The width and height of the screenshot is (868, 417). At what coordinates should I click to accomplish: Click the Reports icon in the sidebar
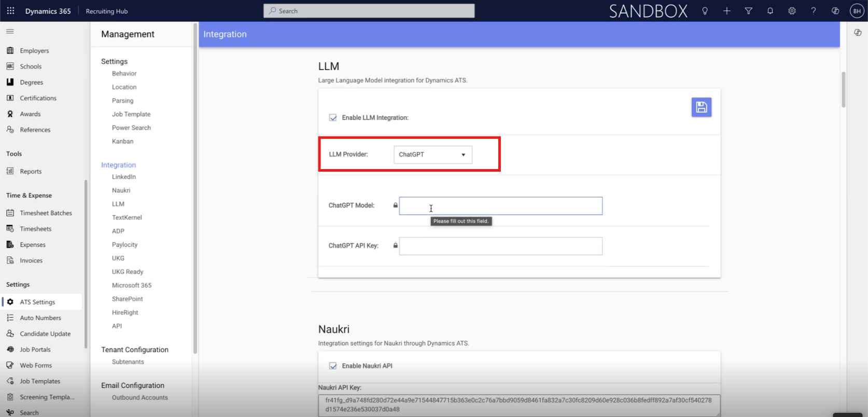[10, 171]
